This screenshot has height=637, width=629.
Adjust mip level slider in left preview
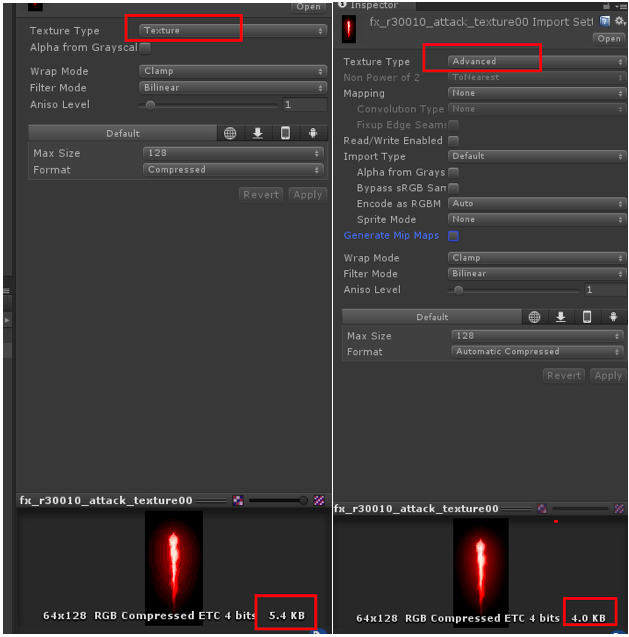(x=278, y=500)
